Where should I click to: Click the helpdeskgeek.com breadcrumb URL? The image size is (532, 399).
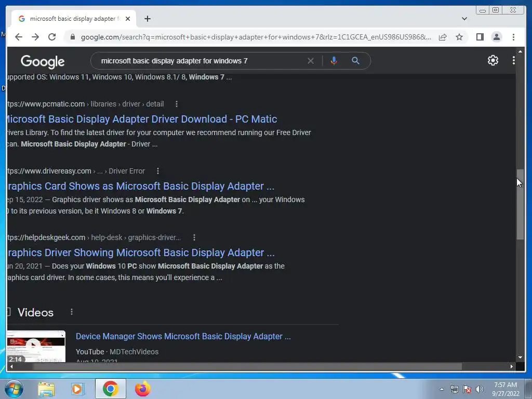pos(94,237)
